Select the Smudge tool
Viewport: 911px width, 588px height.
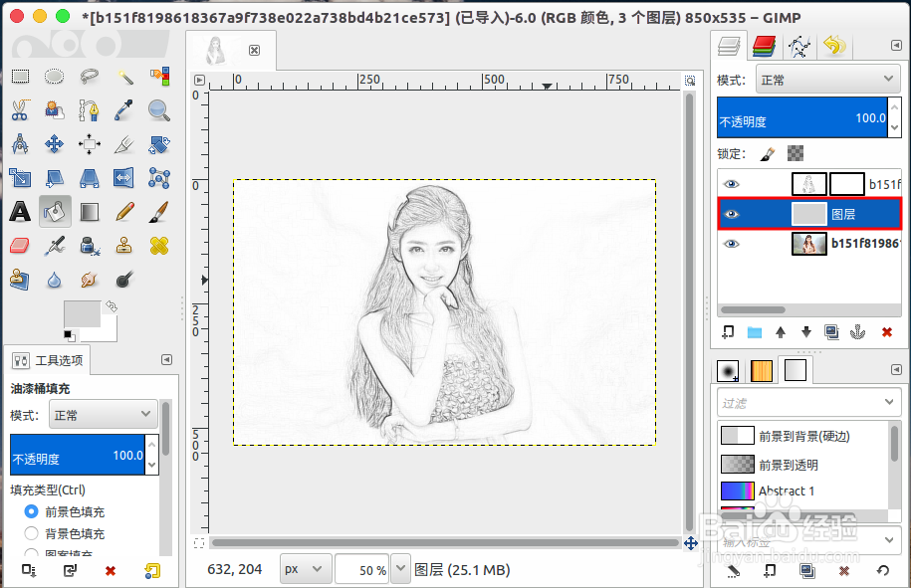click(89, 280)
